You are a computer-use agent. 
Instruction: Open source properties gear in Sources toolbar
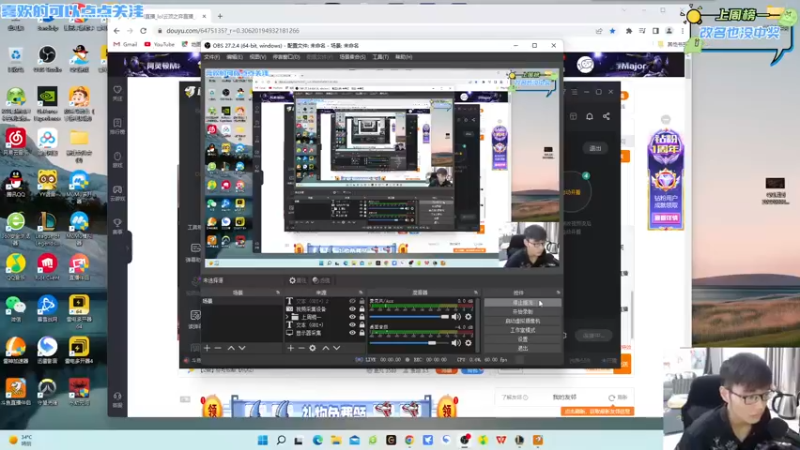(313, 348)
